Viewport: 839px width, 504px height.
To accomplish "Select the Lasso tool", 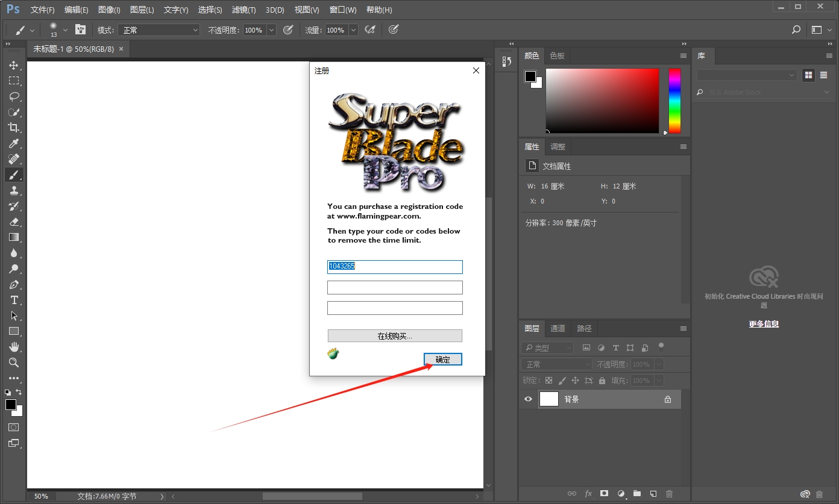I will click(13, 96).
